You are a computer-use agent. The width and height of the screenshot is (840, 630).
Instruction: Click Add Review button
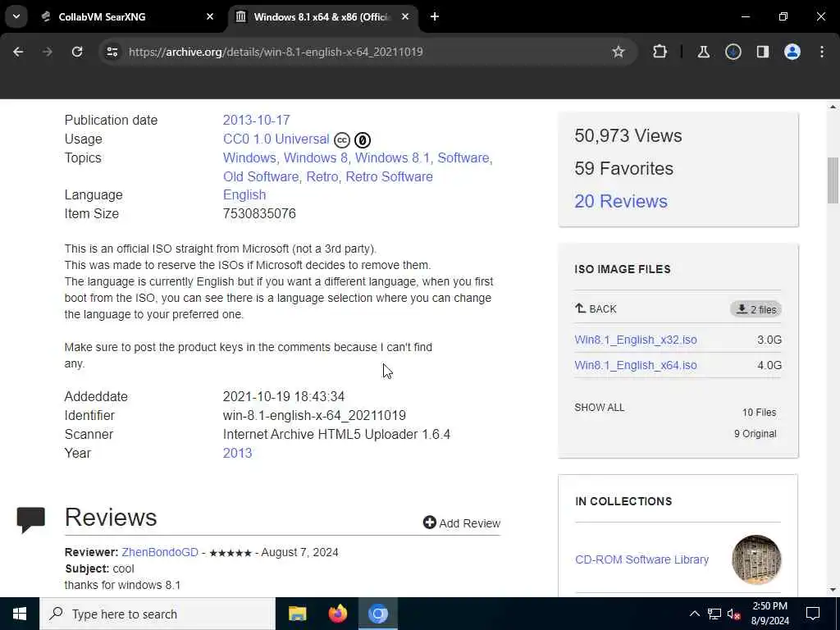[x=461, y=523]
